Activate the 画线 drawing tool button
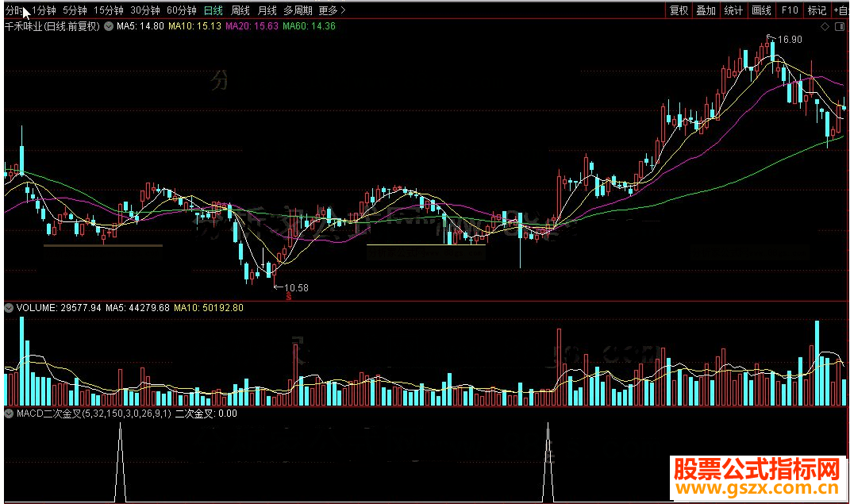The image size is (850, 504). click(761, 10)
